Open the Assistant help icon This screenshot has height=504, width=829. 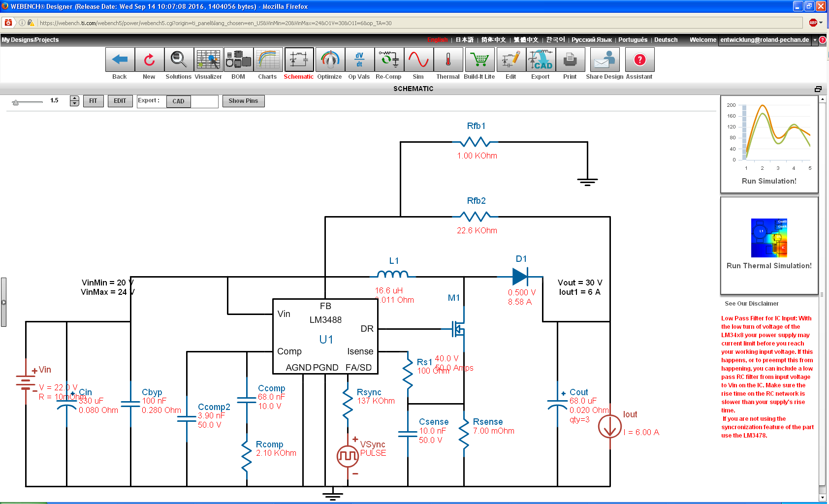(x=639, y=60)
